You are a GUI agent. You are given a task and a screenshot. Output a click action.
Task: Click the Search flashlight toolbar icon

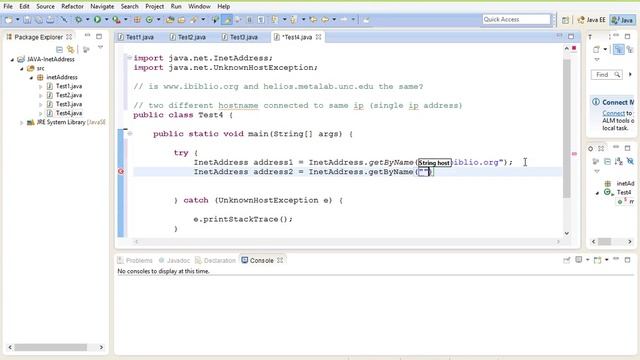[x=193, y=20]
